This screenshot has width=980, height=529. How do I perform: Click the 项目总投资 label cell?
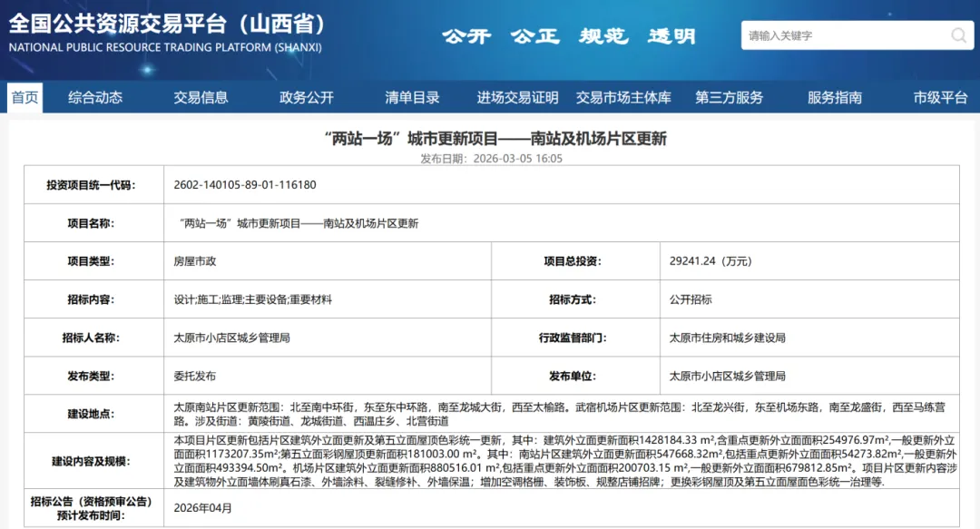(575, 261)
